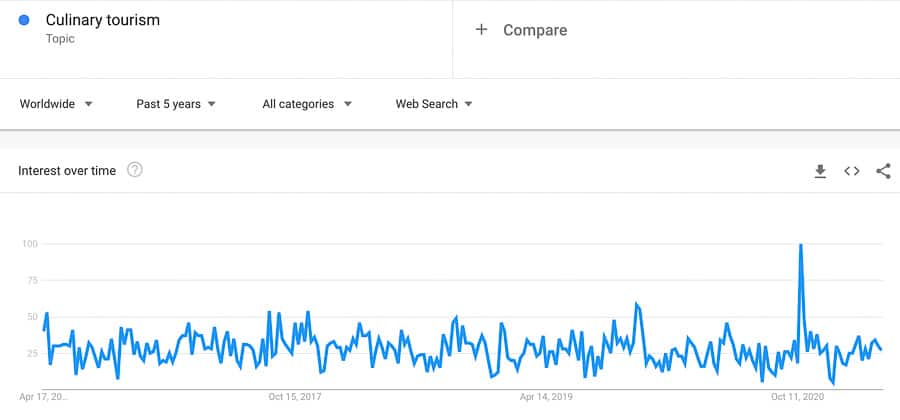
Task: Click the highest peak on the chart
Action: pyautogui.click(x=800, y=245)
